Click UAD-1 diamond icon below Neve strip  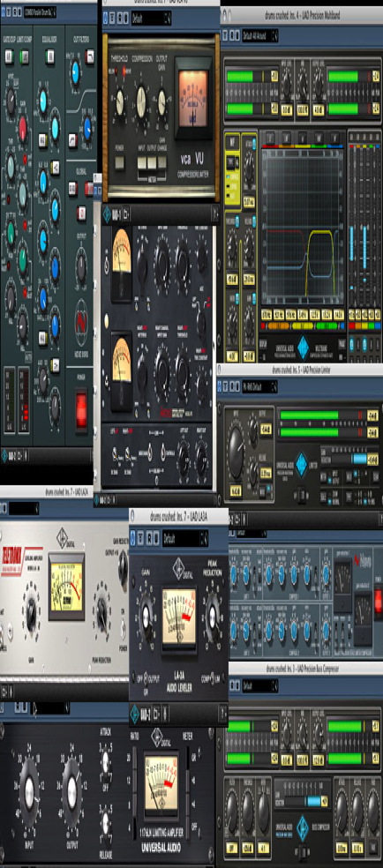pyautogui.click(x=4, y=456)
